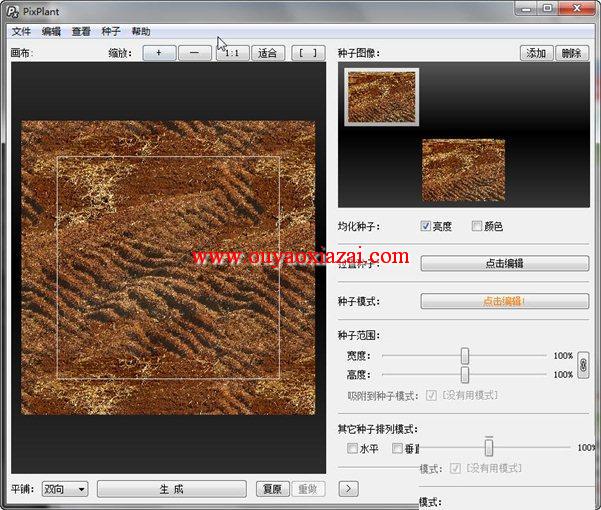Viewport: 601px width, 510px height.
Task: Click the 重做 redo button
Action: coord(308,489)
